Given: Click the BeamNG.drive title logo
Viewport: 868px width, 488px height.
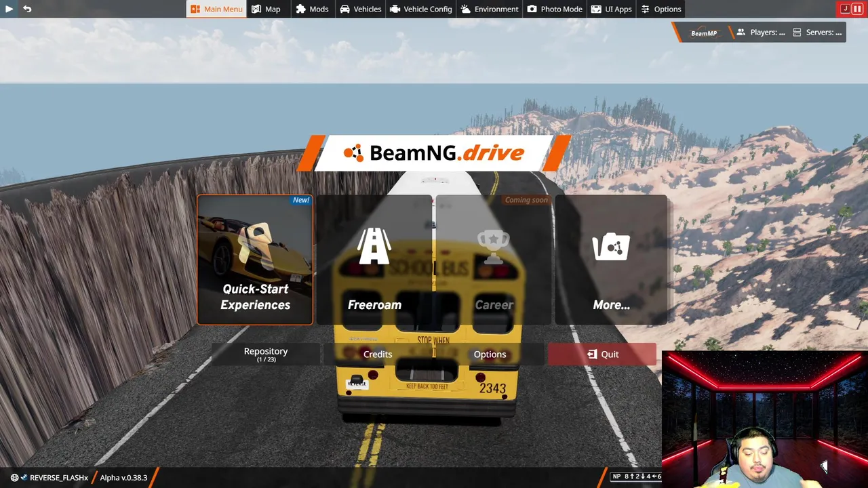Looking at the screenshot, I should pyautogui.click(x=434, y=153).
